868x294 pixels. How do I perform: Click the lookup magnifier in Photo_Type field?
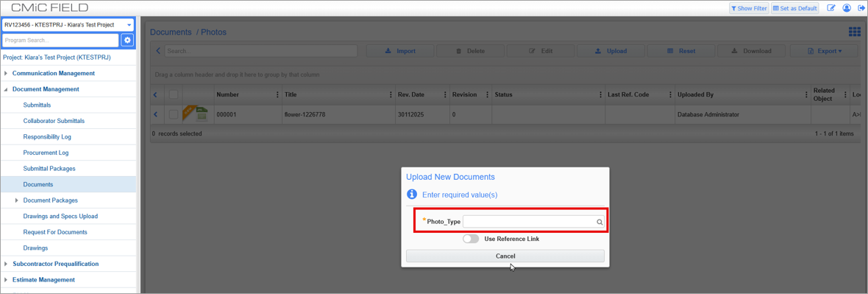(x=599, y=222)
